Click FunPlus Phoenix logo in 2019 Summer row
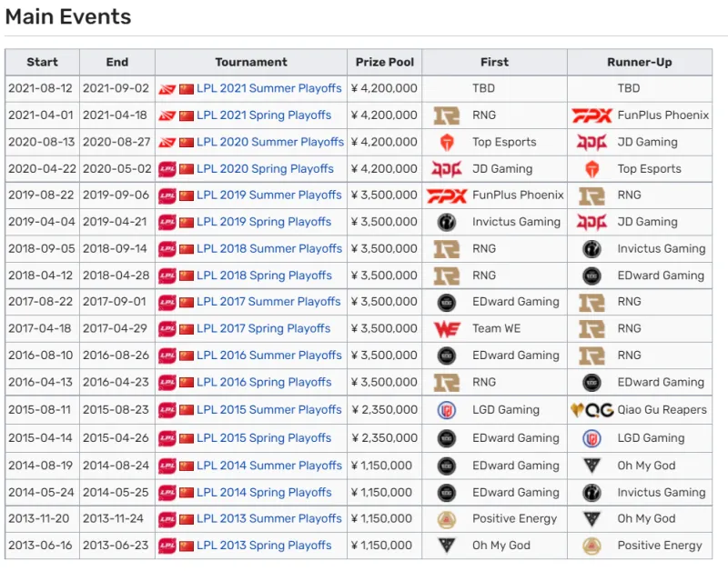This screenshot has height=571, width=728. point(446,195)
